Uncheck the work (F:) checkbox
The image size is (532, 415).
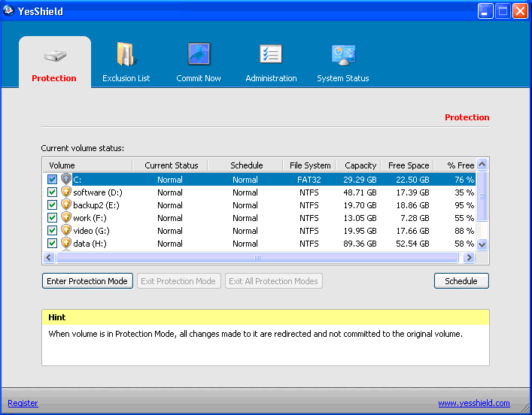(x=52, y=218)
